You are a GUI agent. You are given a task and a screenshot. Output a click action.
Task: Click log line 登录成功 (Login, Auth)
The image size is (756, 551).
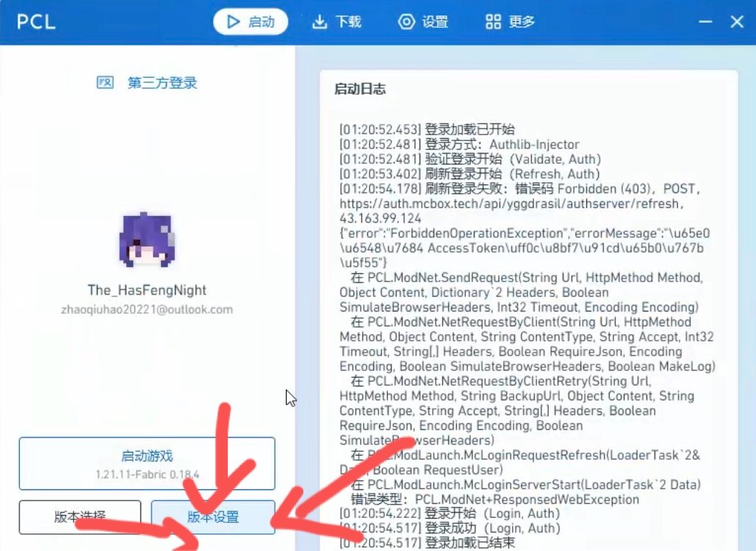[450, 528]
